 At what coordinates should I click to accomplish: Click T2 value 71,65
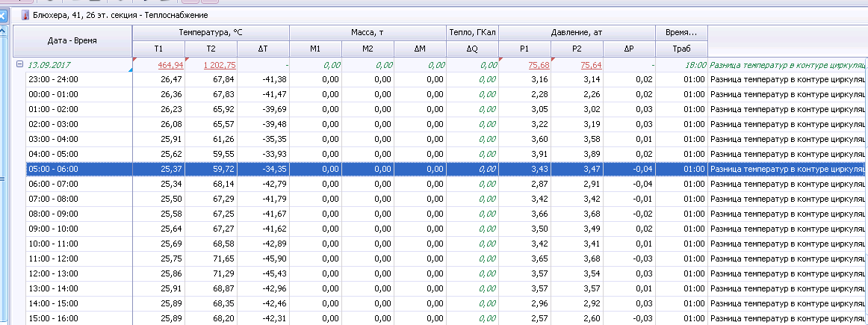coord(224,259)
